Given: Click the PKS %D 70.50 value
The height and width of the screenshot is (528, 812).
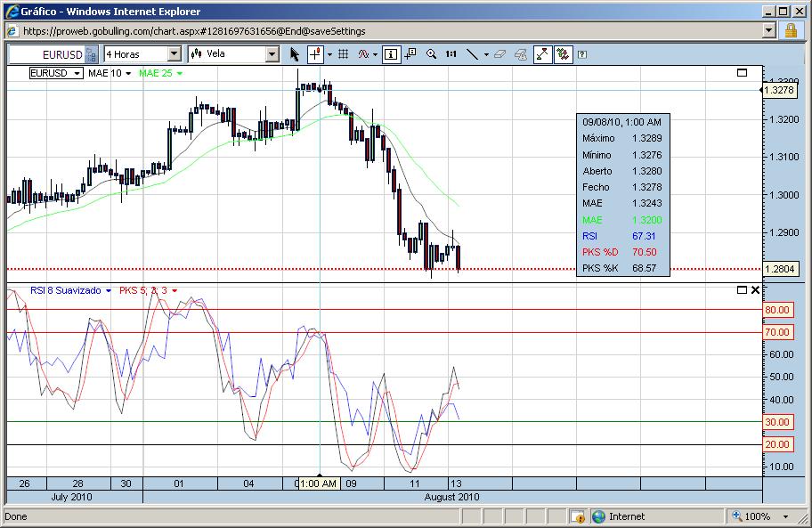Looking at the screenshot, I should pyautogui.click(x=645, y=252).
